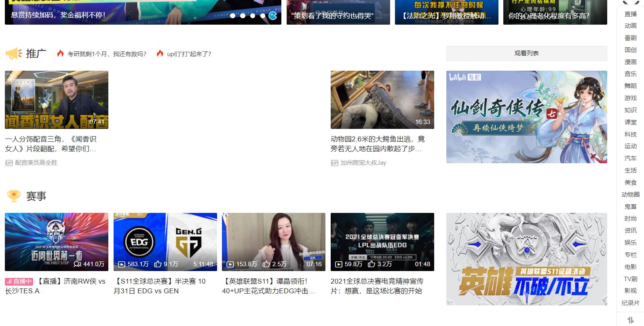Viewport: 644px width, 326px height.
Task: Open the crocodile video thumbnail with 16:33
Action: click(x=382, y=100)
